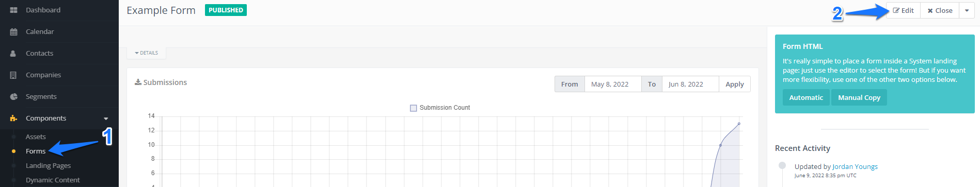The width and height of the screenshot is (980, 187).
Task: Open the Jordan Youngs profile link
Action: [855, 166]
